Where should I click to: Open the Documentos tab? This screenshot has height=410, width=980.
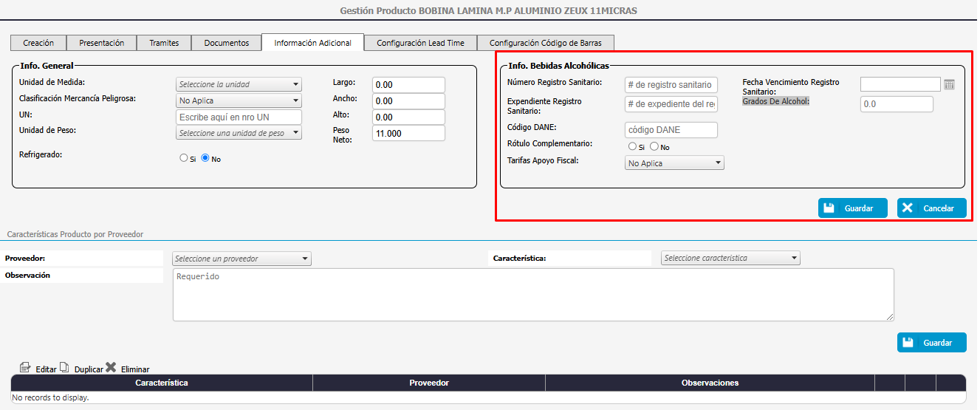tap(226, 43)
